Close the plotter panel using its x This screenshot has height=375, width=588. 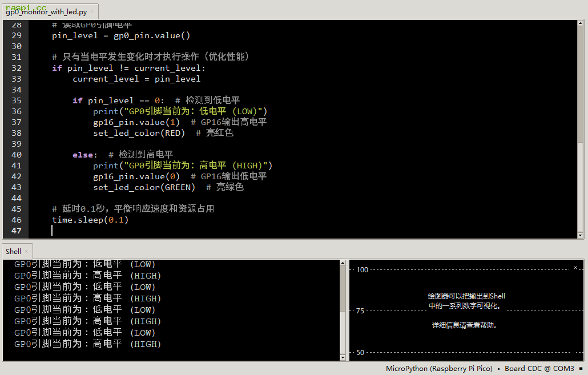click(x=575, y=268)
